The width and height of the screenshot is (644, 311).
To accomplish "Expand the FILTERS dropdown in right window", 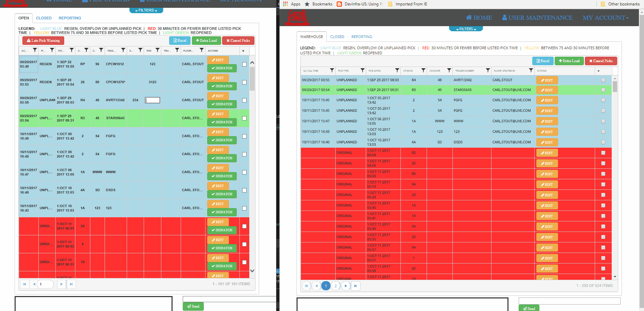I will pyautogui.click(x=466, y=29).
